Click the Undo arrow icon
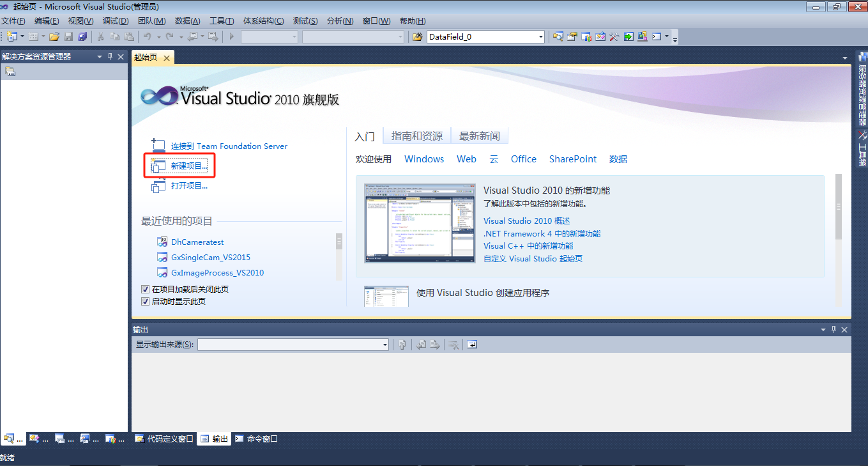The height and width of the screenshot is (466, 868). (148, 36)
